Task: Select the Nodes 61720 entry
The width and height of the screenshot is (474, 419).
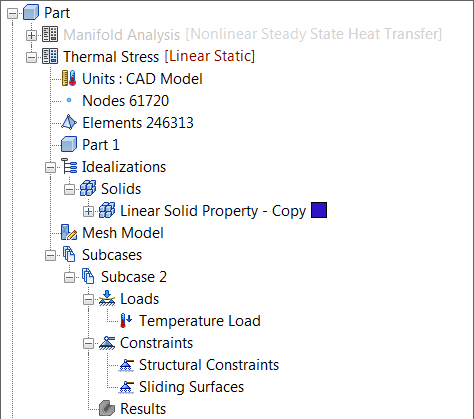Action: coord(125,101)
